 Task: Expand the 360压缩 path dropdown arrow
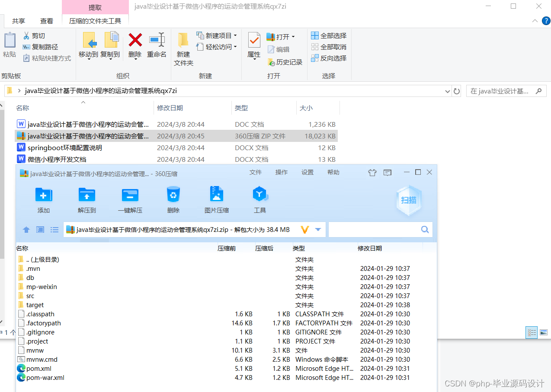[x=318, y=230]
